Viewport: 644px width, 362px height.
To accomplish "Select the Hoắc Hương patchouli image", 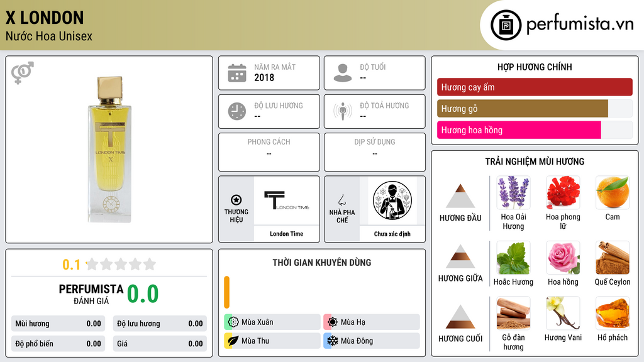I will [513, 258].
